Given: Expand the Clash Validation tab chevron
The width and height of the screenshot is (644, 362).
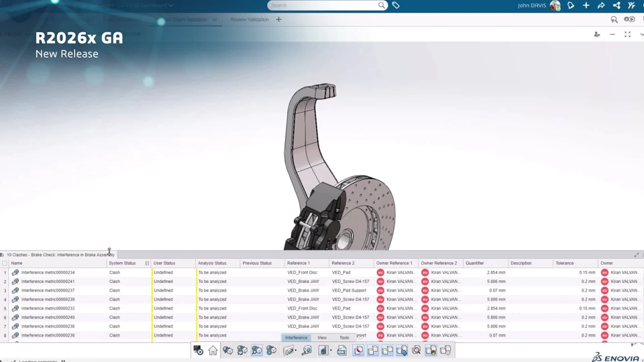Looking at the screenshot, I should tap(215, 19).
